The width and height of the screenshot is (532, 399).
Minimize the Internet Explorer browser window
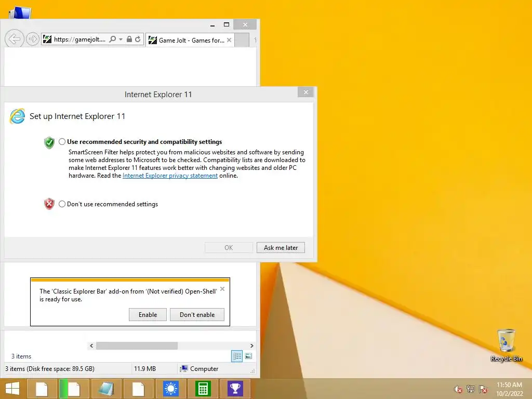click(x=212, y=25)
